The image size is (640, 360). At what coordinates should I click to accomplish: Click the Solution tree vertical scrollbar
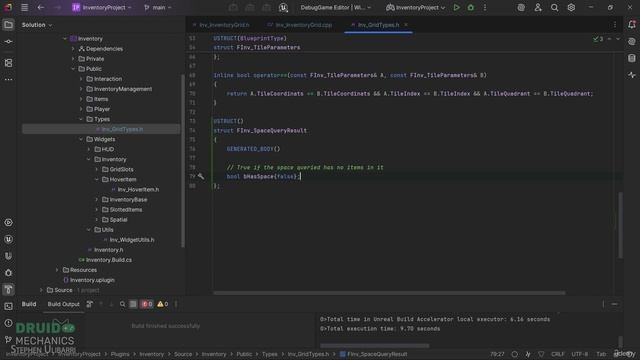[x=182, y=161]
